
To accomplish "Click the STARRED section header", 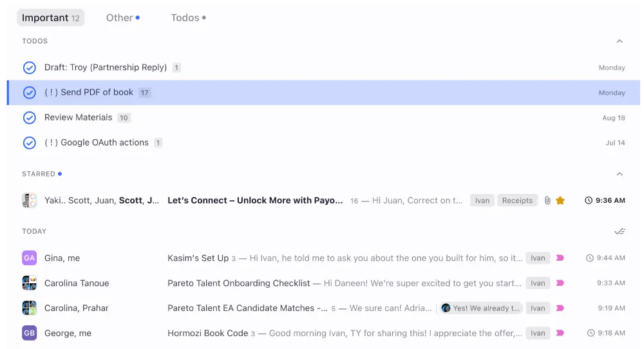I will point(39,174).
